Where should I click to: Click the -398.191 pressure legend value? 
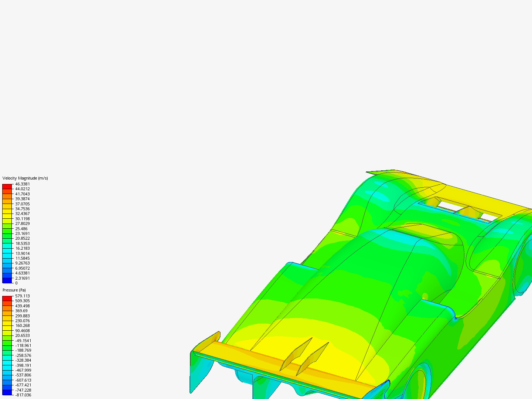23,365
